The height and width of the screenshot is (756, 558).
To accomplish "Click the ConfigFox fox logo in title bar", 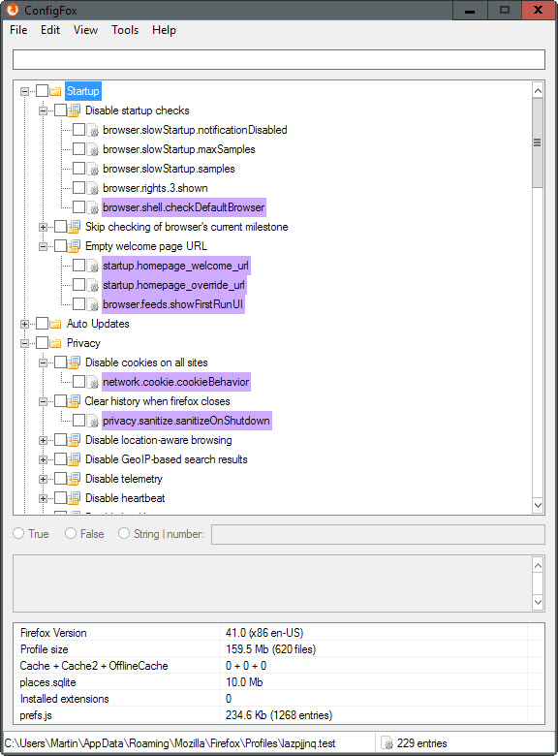I will (12, 9).
